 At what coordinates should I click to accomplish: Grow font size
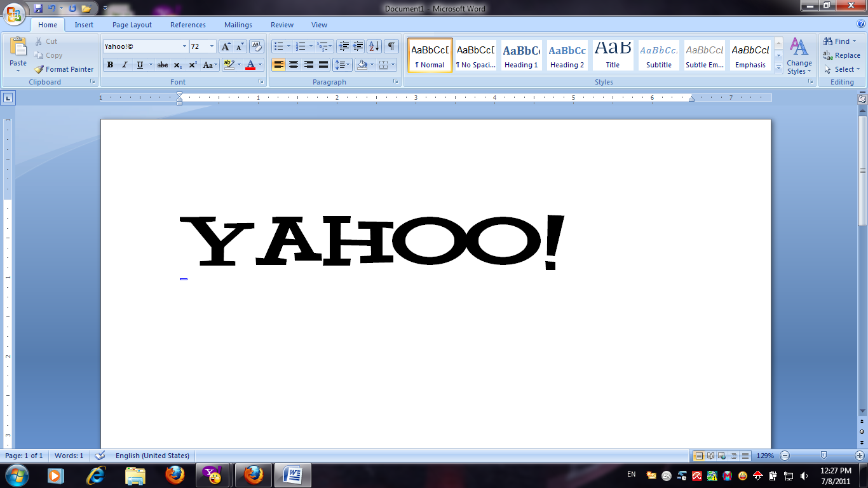(x=226, y=46)
